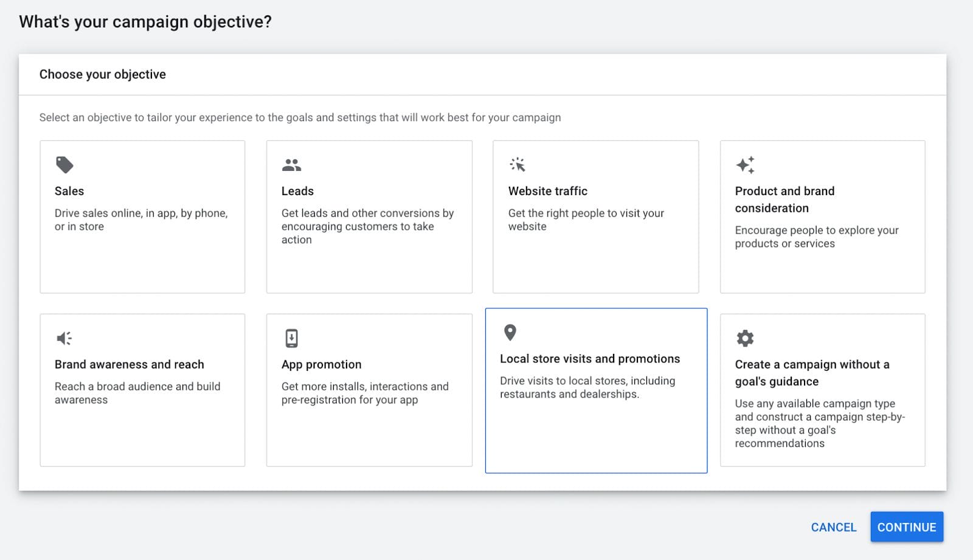Click the App promotion phone download icon
Image resolution: width=973 pixels, height=560 pixels.
pos(292,338)
